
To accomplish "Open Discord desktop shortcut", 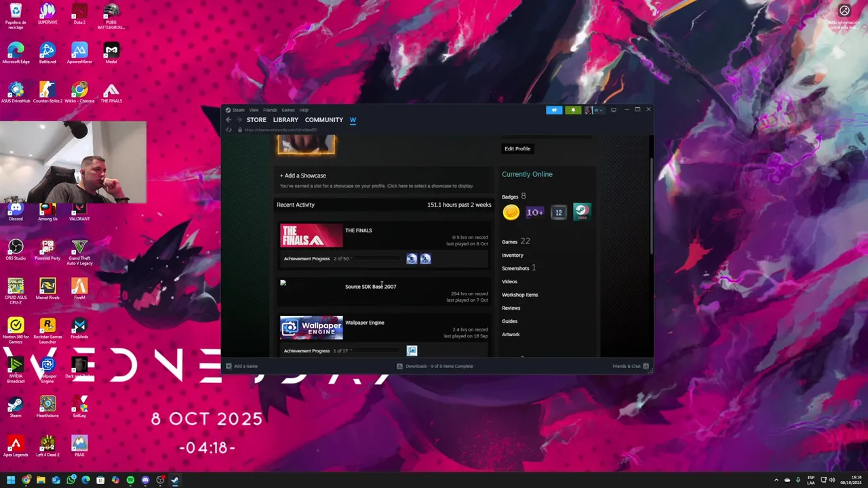I will tap(16, 211).
